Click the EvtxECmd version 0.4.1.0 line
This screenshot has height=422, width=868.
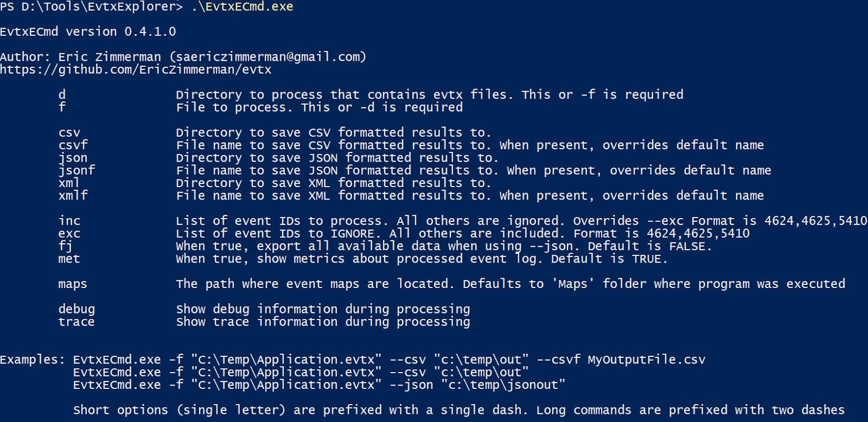point(88,32)
